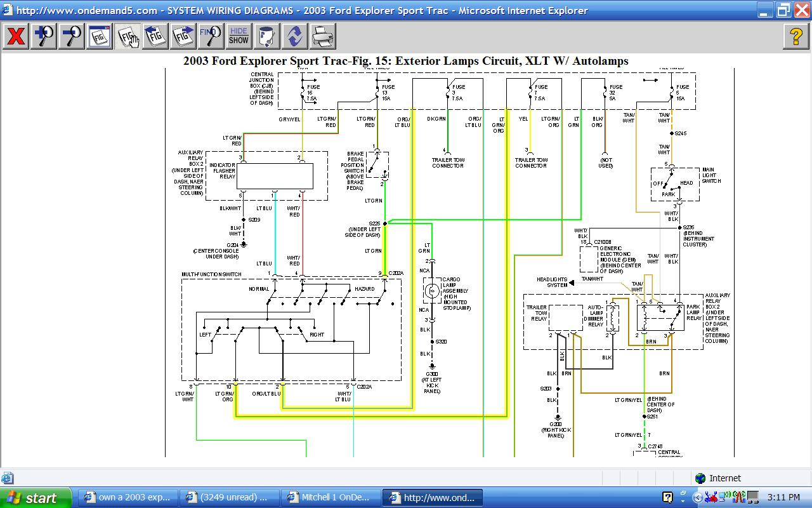Open the yellow question mark help

point(796,36)
